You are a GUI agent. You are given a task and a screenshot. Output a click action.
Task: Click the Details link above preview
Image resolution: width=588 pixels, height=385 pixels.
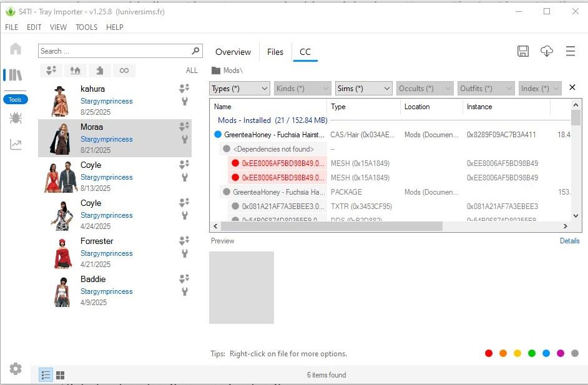pos(569,241)
